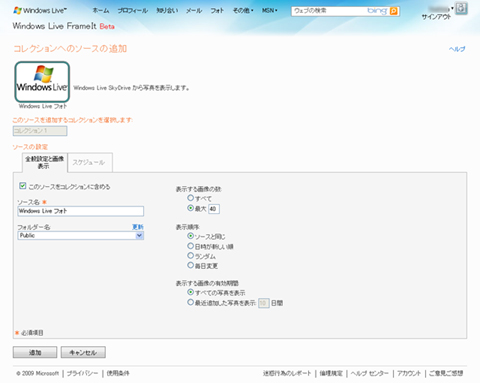Viewport: 480px width, 383px height.
Task: Select the Windows Live フォト source thumbnail
Action: click(x=42, y=82)
